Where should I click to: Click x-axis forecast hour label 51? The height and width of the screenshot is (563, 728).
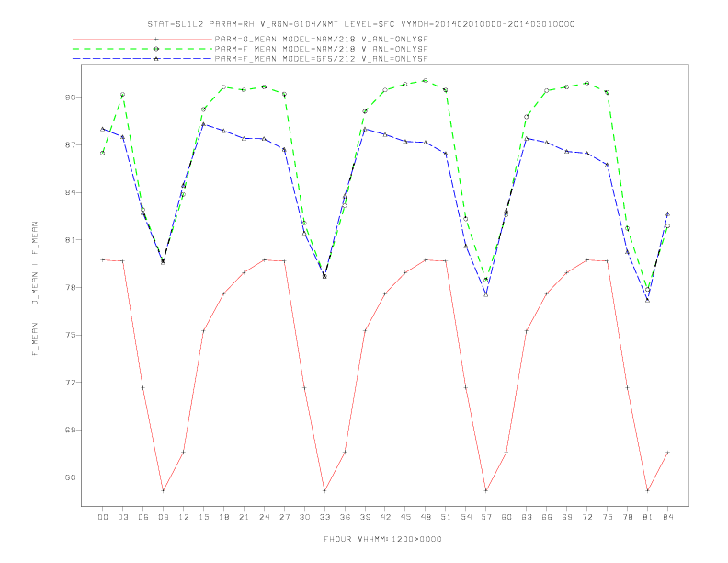pos(446,517)
